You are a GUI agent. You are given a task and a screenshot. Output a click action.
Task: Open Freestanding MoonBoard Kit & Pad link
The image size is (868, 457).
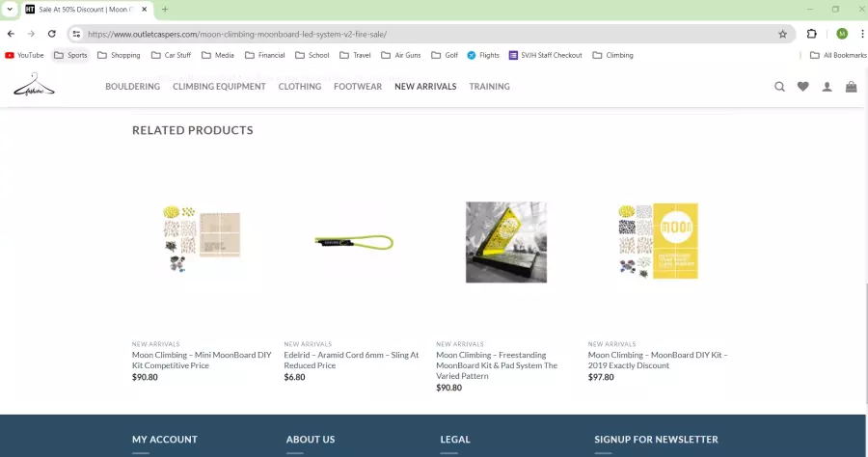tap(497, 365)
